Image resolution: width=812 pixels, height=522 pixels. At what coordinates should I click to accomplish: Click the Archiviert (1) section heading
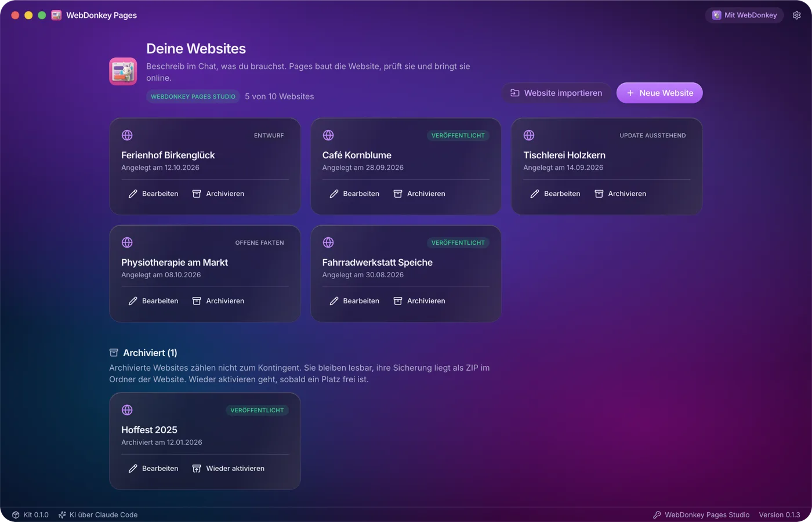click(x=150, y=353)
